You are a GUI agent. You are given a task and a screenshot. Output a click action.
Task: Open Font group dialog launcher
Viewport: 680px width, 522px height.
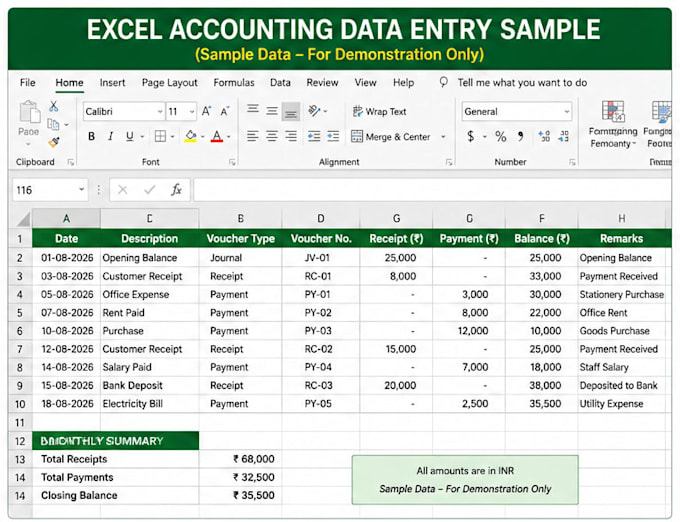coord(232,162)
